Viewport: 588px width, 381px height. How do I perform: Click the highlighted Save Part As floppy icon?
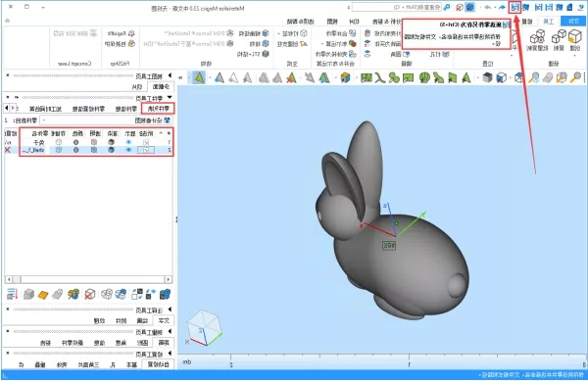(515, 7)
